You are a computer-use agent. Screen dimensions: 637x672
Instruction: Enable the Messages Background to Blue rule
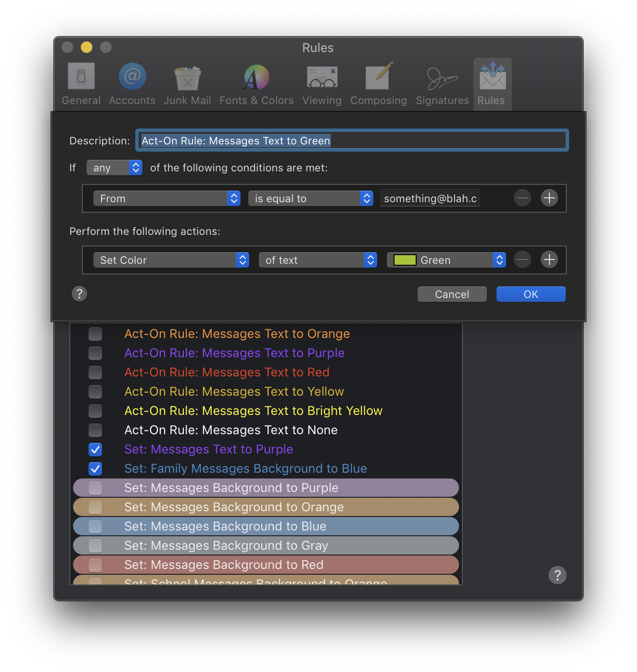click(x=95, y=526)
